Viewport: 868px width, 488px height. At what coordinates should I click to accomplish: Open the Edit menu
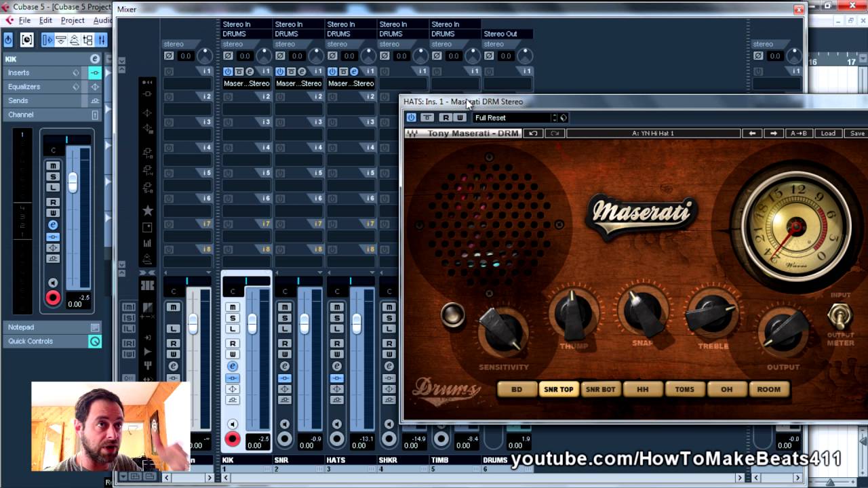click(x=45, y=20)
